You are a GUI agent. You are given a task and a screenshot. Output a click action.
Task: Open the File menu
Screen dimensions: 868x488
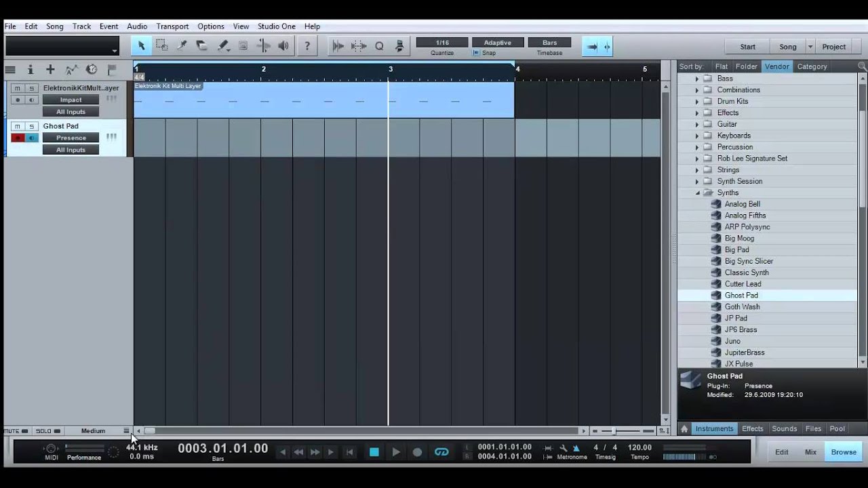pyautogui.click(x=10, y=26)
